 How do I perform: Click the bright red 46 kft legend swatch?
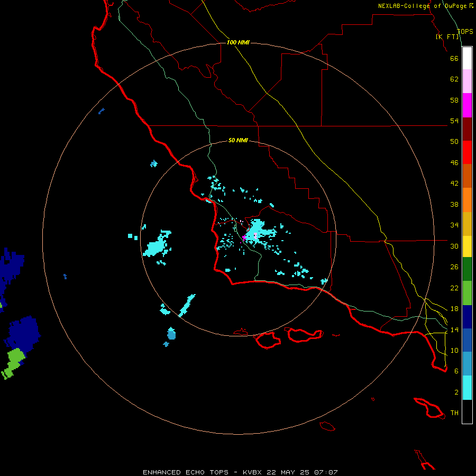[467, 152]
